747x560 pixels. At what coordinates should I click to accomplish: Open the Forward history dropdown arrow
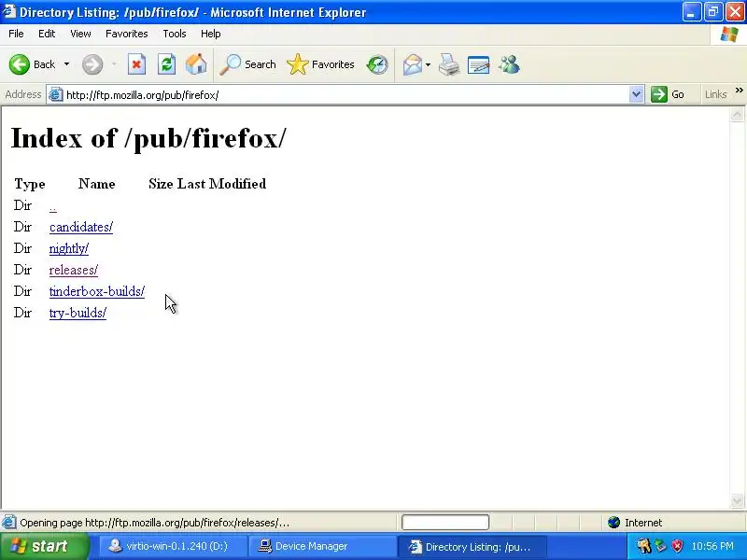[114, 64]
